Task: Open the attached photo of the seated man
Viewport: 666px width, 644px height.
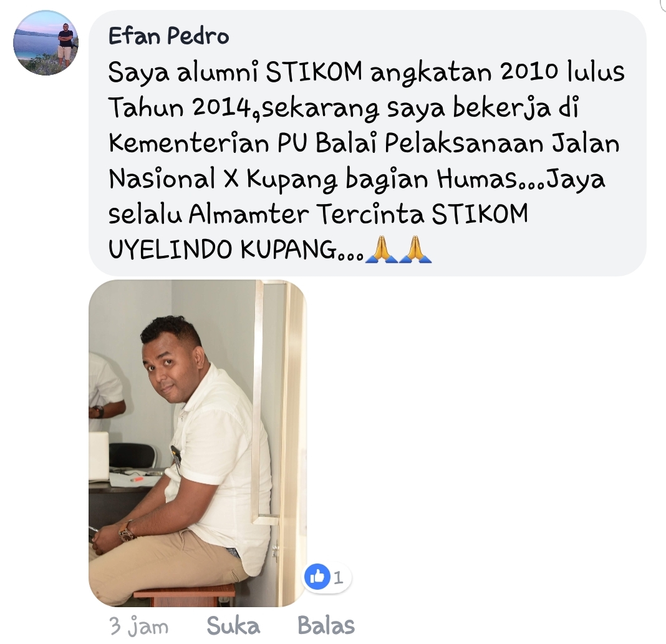Action: (198, 443)
